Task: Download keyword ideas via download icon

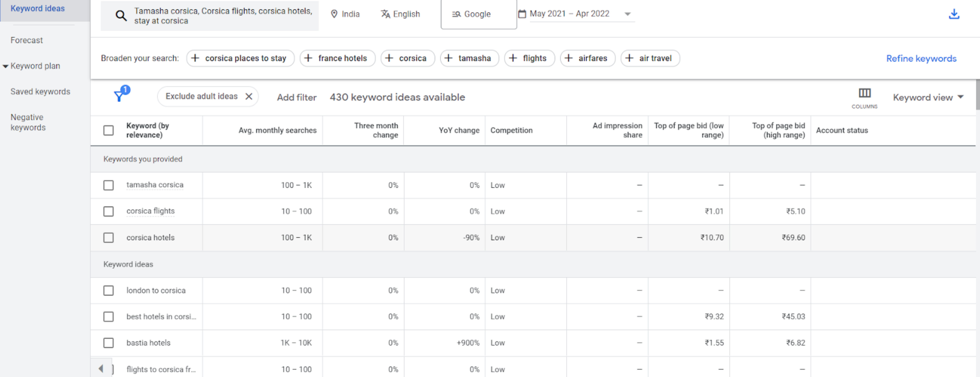Action: pyautogui.click(x=954, y=14)
